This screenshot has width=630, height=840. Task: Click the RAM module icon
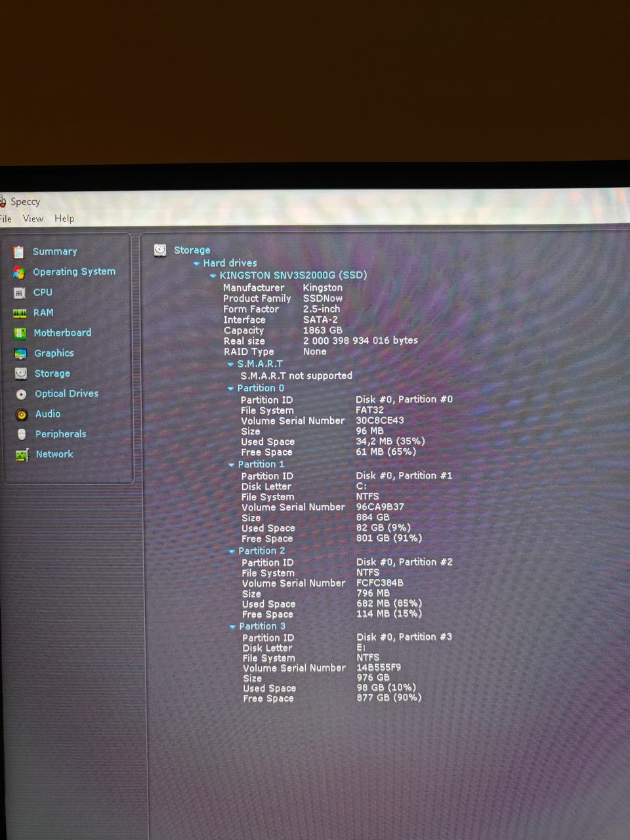(x=20, y=313)
